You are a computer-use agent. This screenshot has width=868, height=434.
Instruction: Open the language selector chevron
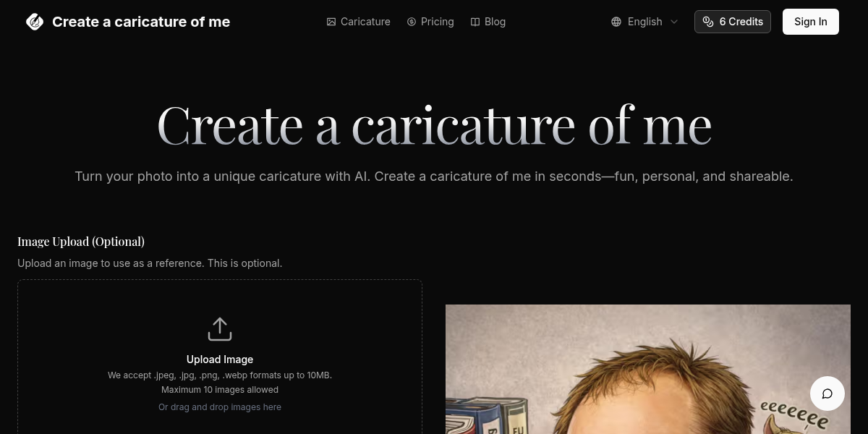[x=673, y=22]
